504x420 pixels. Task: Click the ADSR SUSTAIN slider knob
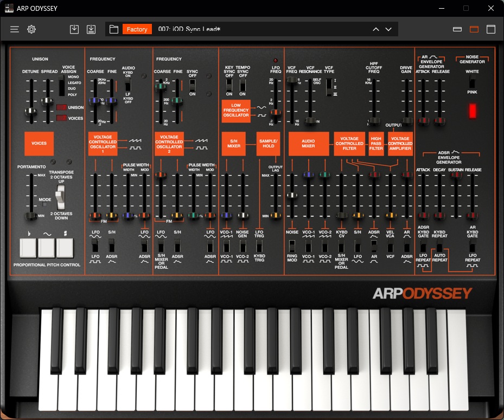[x=456, y=175]
